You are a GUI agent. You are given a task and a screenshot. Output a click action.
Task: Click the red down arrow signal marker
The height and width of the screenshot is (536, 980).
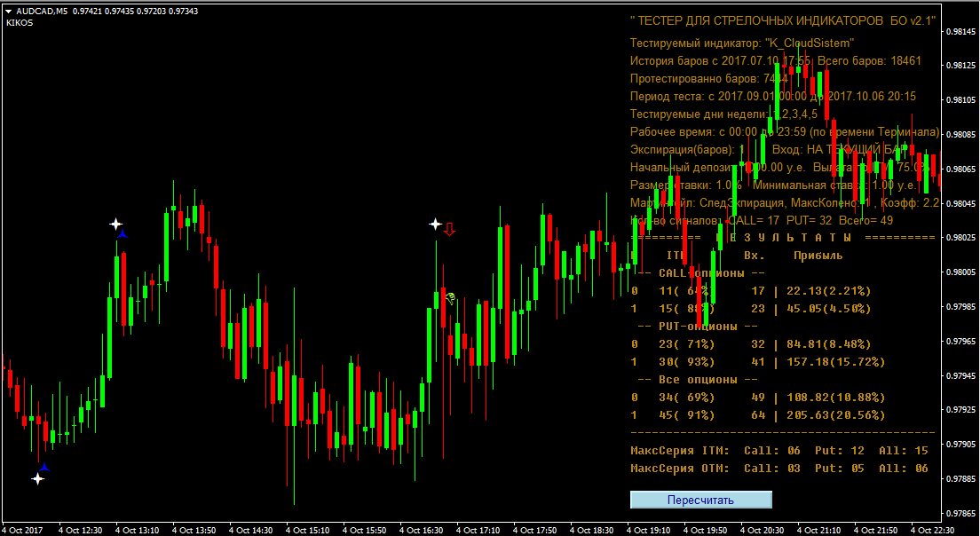point(449,229)
